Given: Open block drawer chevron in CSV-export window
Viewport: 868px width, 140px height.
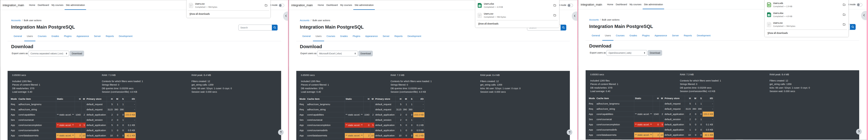Looking at the screenshot, I should pos(286,16).
